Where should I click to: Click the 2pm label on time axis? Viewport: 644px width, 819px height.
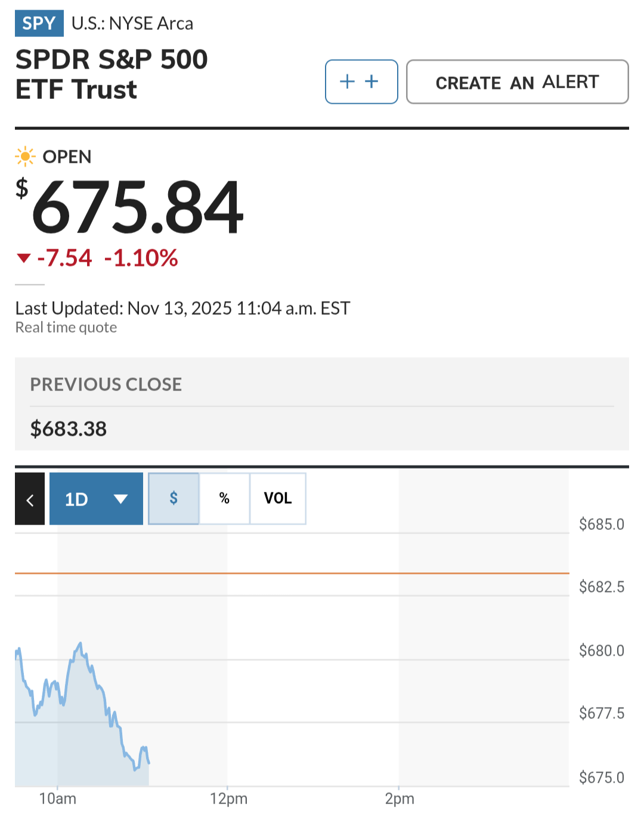click(x=400, y=799)
